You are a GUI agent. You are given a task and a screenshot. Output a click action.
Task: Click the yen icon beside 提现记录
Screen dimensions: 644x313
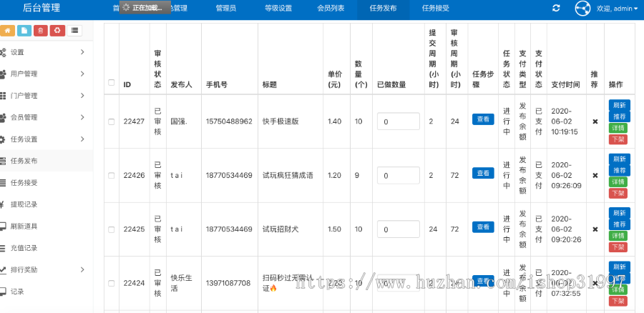pos(2,204)
